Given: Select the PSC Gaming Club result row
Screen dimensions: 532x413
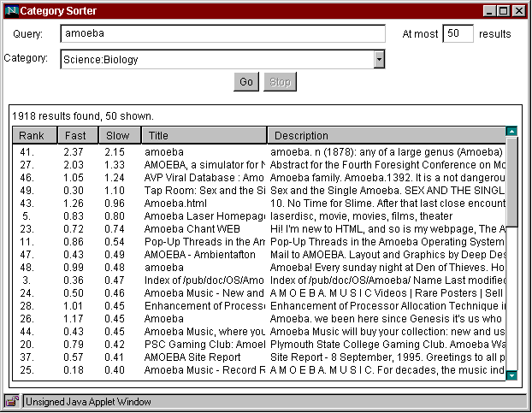Looking at the screenshot, I should [205, 345].
